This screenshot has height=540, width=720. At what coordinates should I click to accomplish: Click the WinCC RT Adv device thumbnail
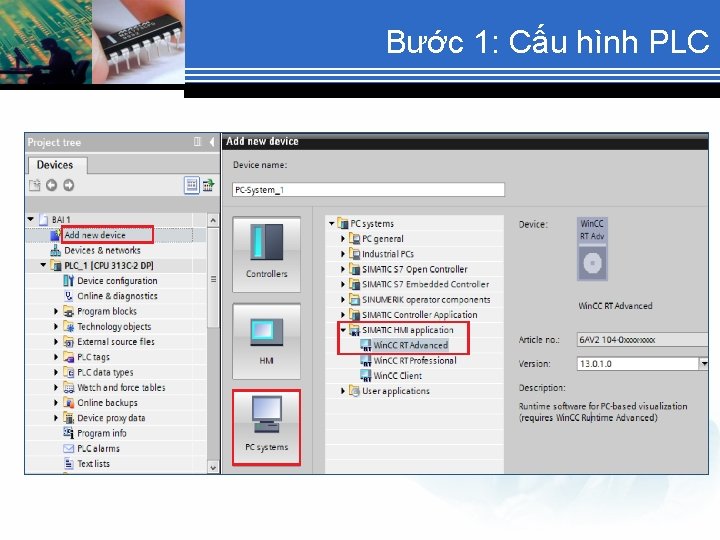(x=592, y=249)
